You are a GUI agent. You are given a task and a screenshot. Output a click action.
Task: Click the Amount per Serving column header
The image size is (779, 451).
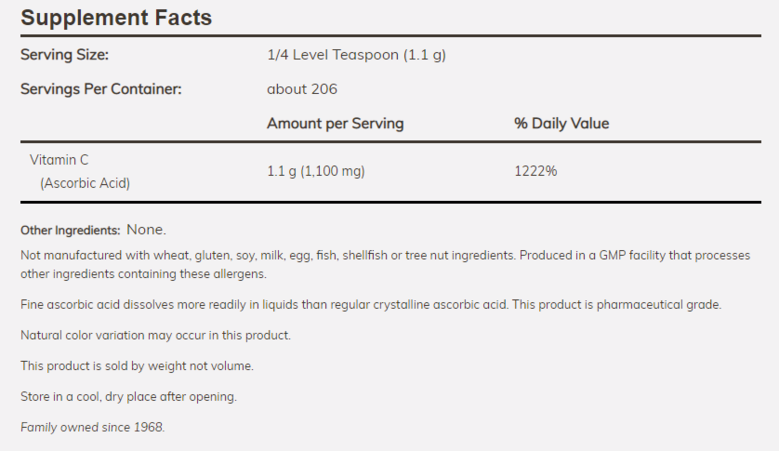point(335,123)
